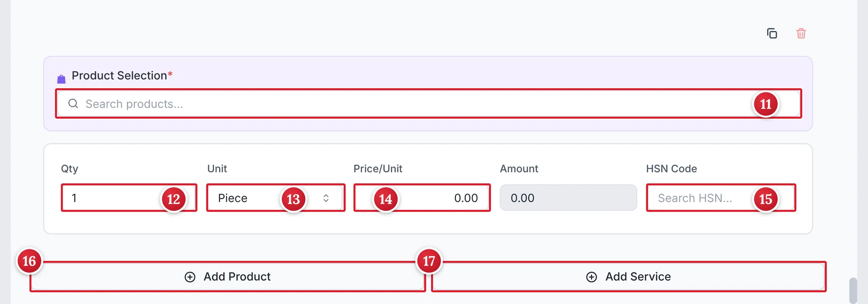868x304 pixels.
Task: Focus the Search HSN code field
Action: point(721,198)
